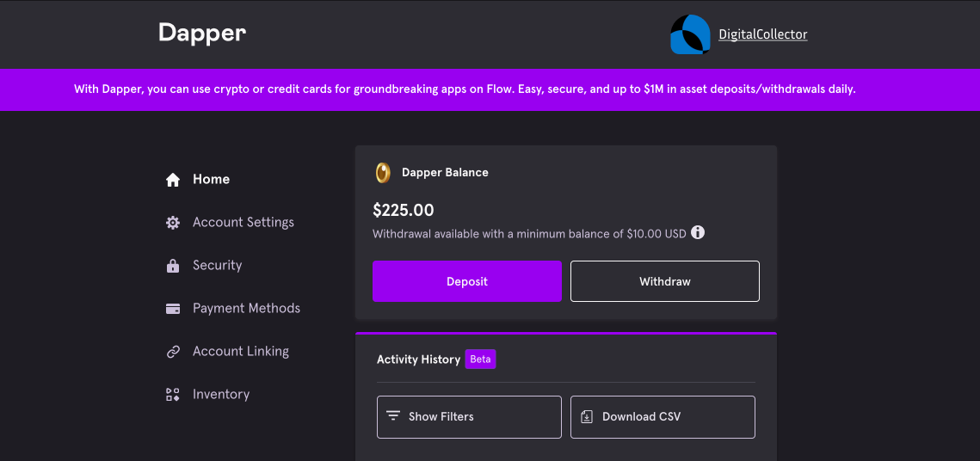Open the DigitalCollector username link

click(x=763, y=34)
